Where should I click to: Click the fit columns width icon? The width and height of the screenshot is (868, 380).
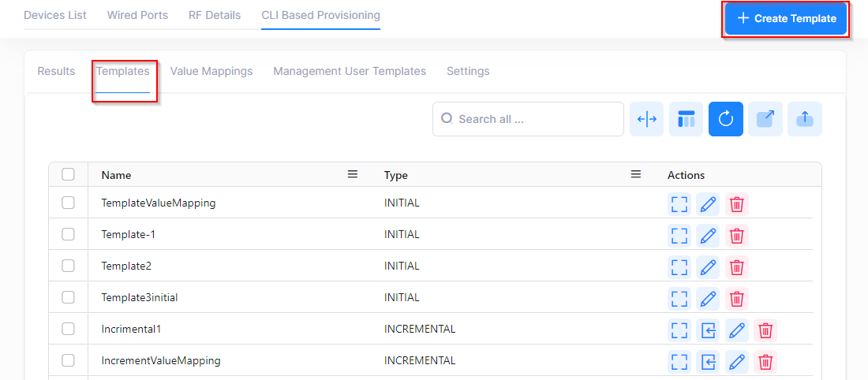[x=646, y=119]
